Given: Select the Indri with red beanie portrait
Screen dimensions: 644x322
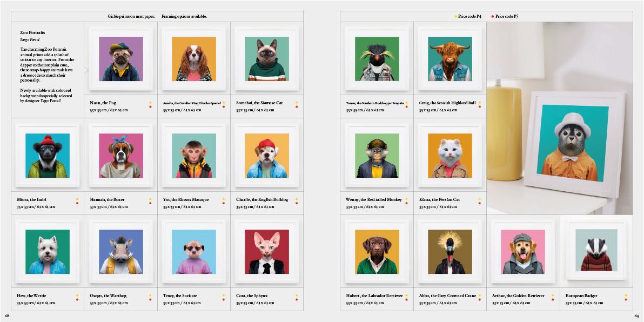Looking at the screenshot, I should [48, 155].
